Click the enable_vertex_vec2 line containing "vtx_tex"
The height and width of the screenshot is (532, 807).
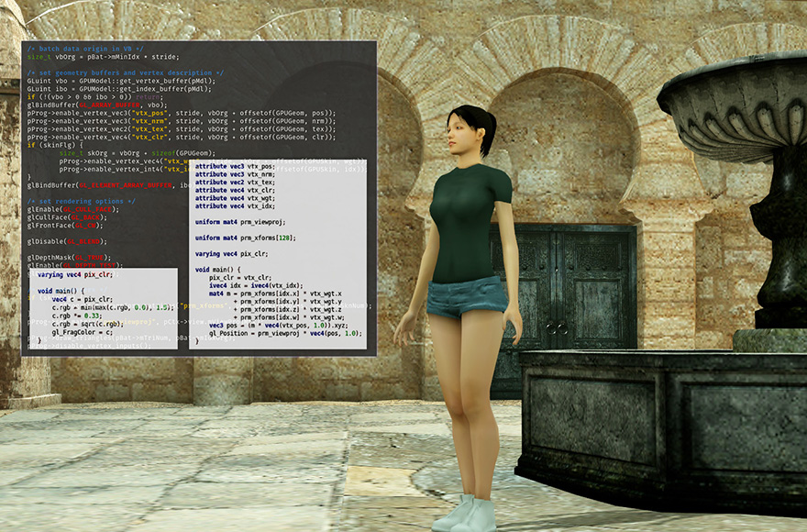tap(182, 128)
